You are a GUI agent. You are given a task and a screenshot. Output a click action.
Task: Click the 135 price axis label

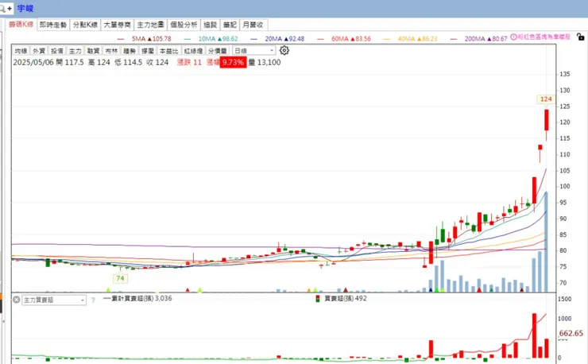565,74
